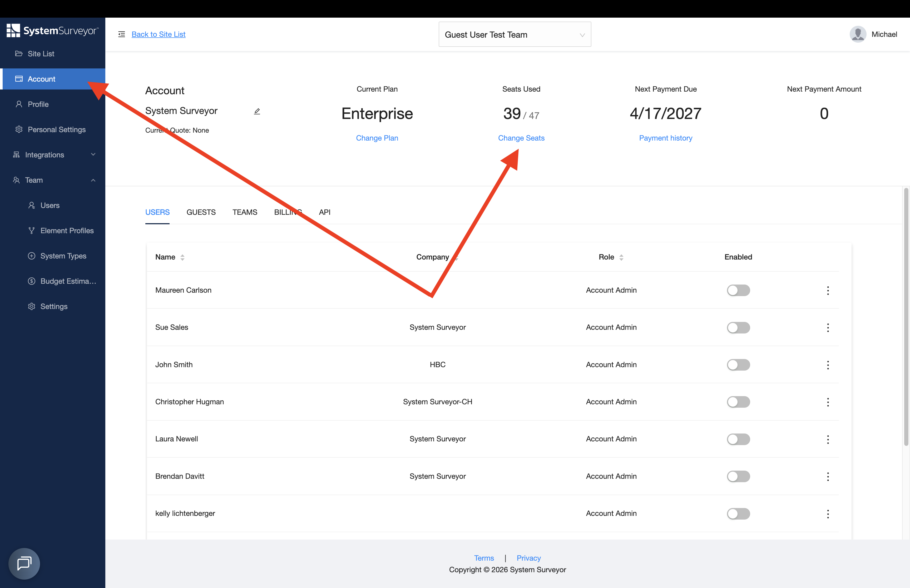Click the Back to Site List link
910x588 pixels.
point(159,34)
